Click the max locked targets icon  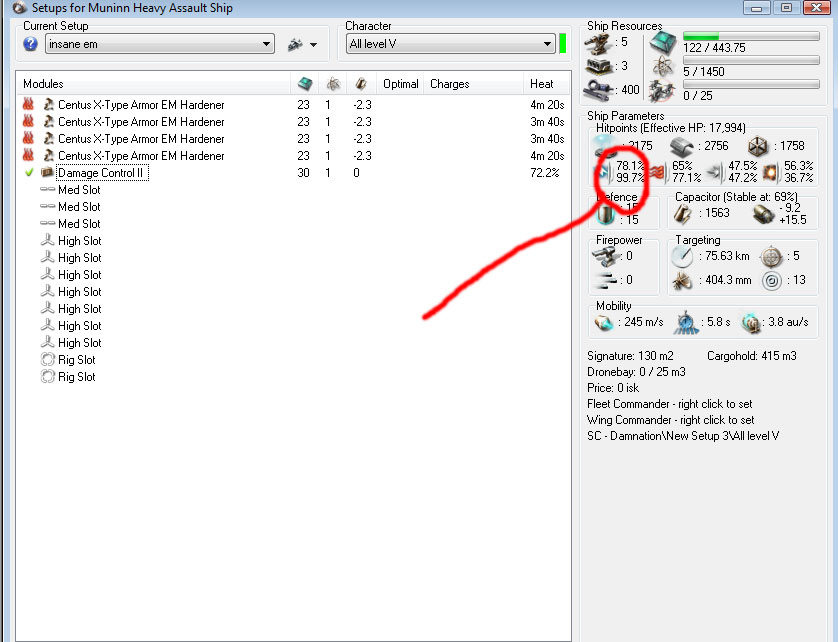(x=771, y=257)
